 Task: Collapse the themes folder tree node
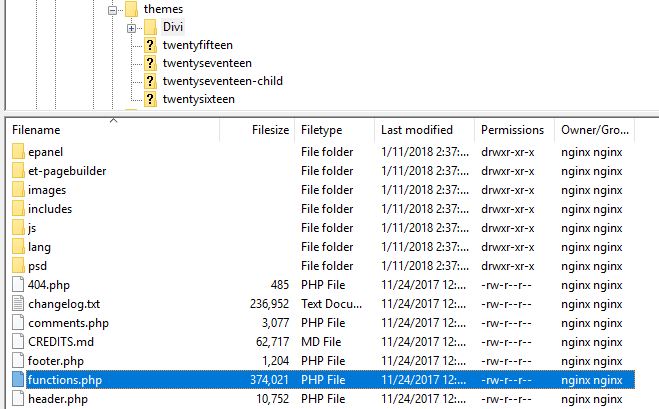point(113,9)
